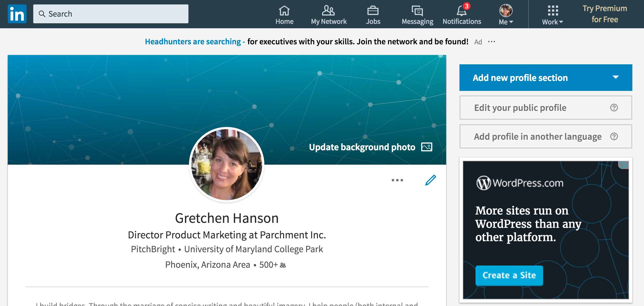Click the three-dot ellipsis menu on profile
Viewport: 644px width, 306px height.
(396, 180)
